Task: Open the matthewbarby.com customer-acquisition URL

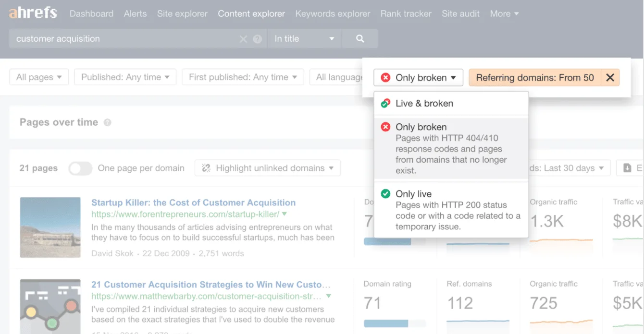Action: [207, 297]
